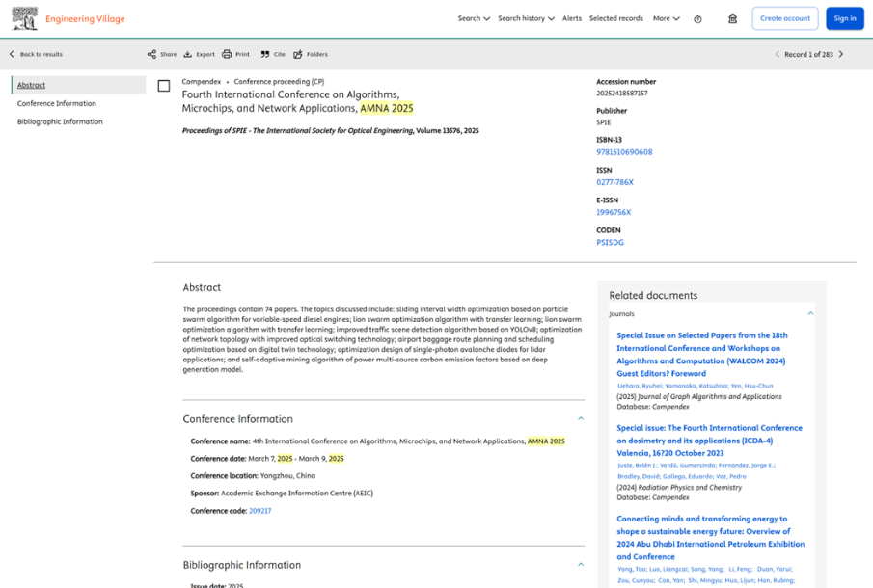The width and height of the screenshot is (873, 588).
Task: Click the institution building icon
Action: point(732,19)
